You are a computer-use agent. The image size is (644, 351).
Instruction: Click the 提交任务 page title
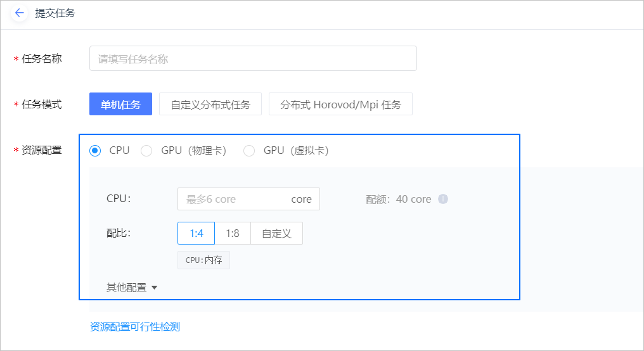[55, 13]
